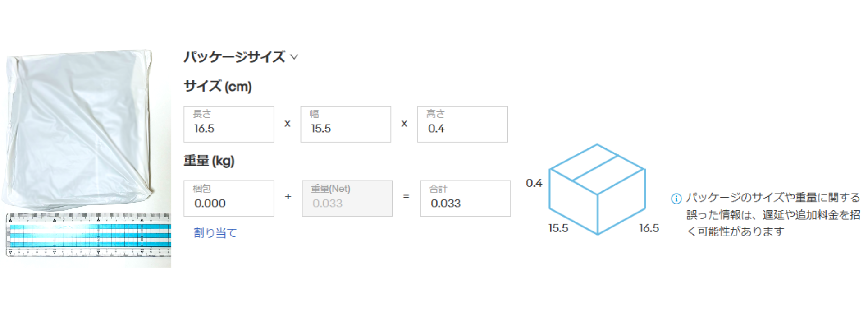868x324 pixels.
Task: Click the パッケージサイズ heading text
Action: click(234, 57)
